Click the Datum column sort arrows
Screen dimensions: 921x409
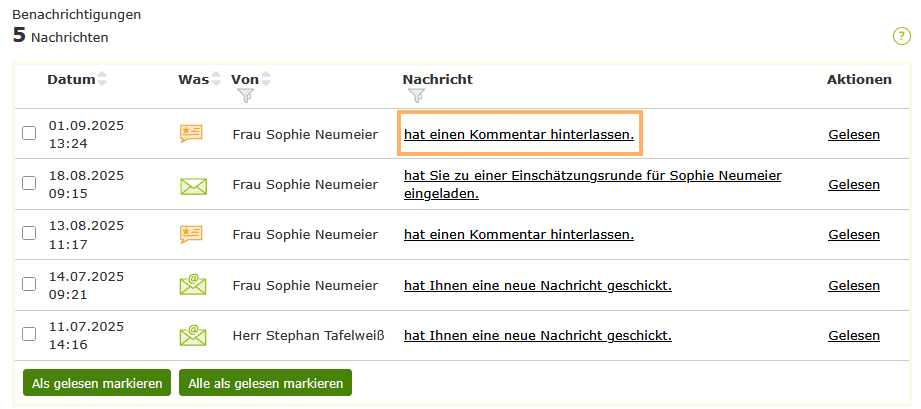point(102,79)
